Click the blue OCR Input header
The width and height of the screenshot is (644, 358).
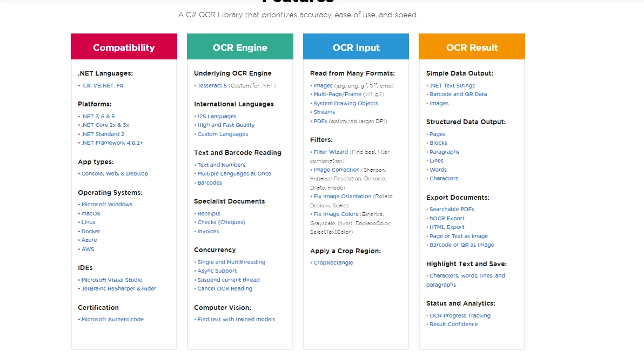356,48
